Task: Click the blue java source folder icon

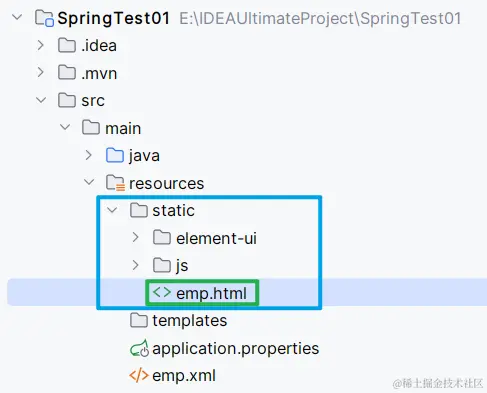Action: click(115, 156)
